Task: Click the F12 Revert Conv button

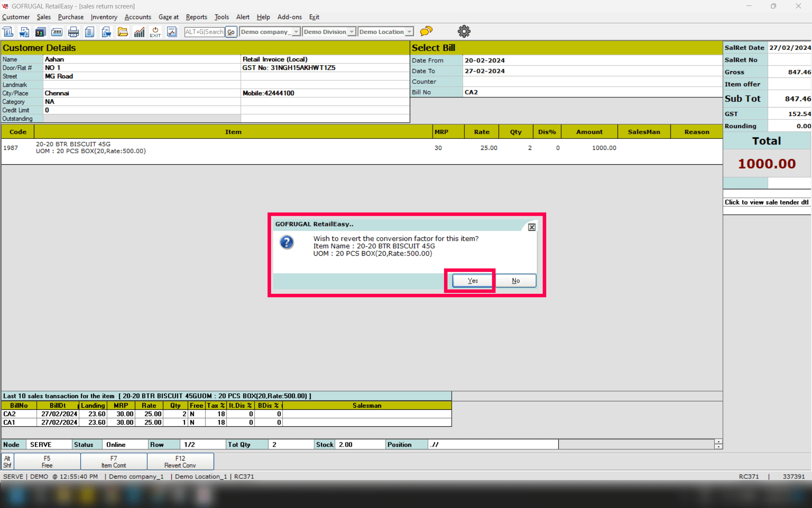Action: tap(180, 461)
